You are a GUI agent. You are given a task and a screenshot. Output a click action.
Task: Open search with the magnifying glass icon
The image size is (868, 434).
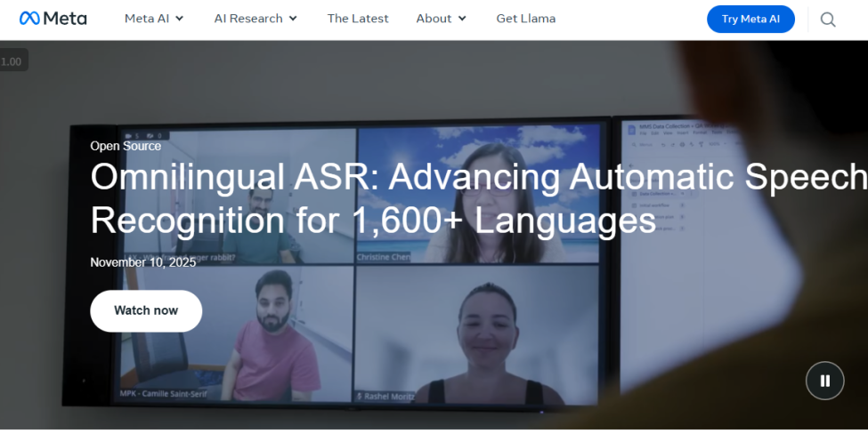coord(828,20)
